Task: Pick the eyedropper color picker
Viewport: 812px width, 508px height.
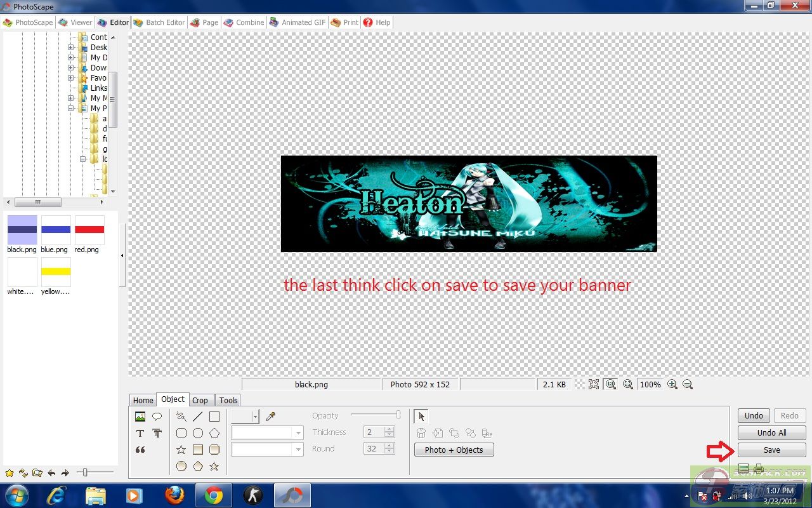Action: (271, 417)
